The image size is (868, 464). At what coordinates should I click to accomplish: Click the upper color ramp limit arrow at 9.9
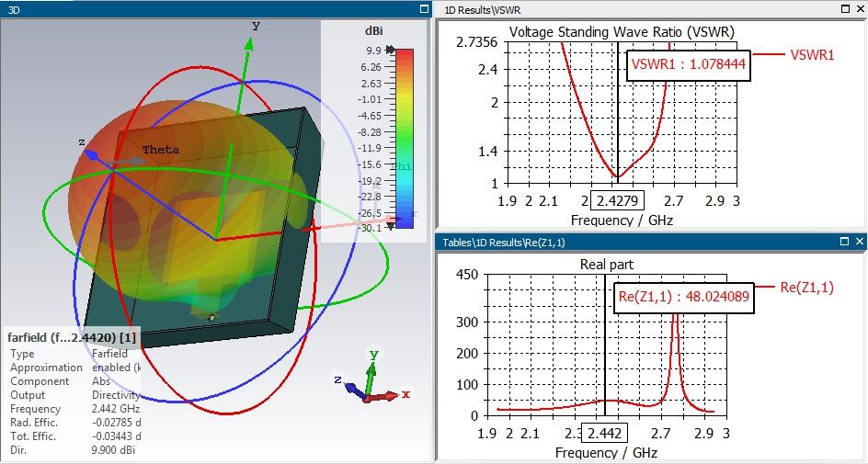click(x=391, y=50)
